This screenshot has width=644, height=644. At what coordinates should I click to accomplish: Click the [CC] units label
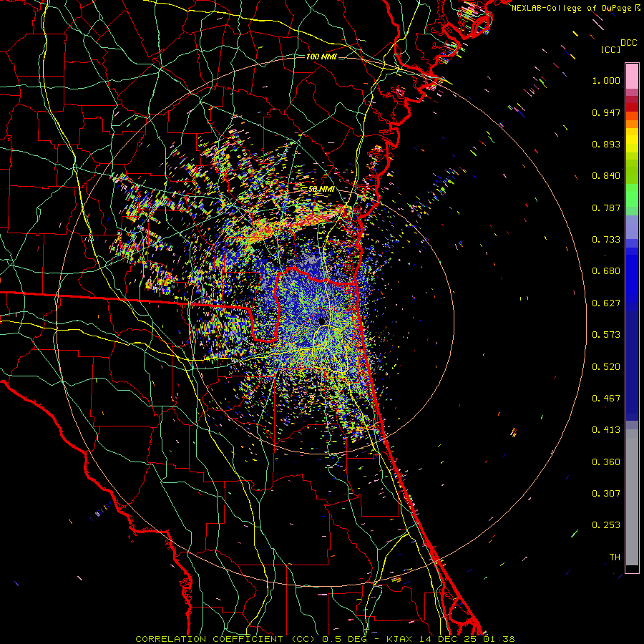tap(610, 49)
